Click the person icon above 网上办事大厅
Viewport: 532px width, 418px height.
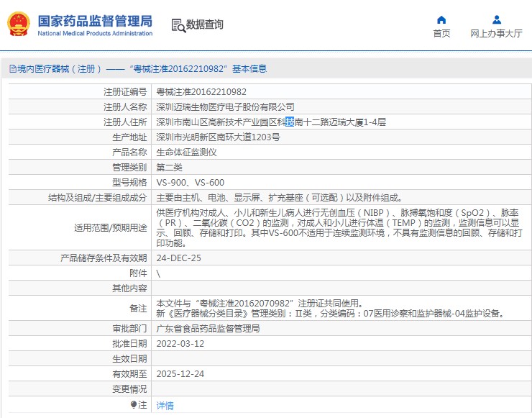(496, 19)
